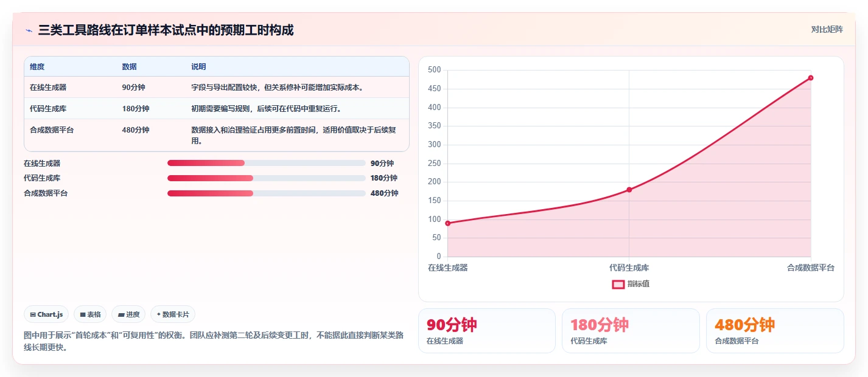The width and height of the screenshot is (868, 377).
Task: Click the 维度 table column header
Action: click(x=37, y=67)
